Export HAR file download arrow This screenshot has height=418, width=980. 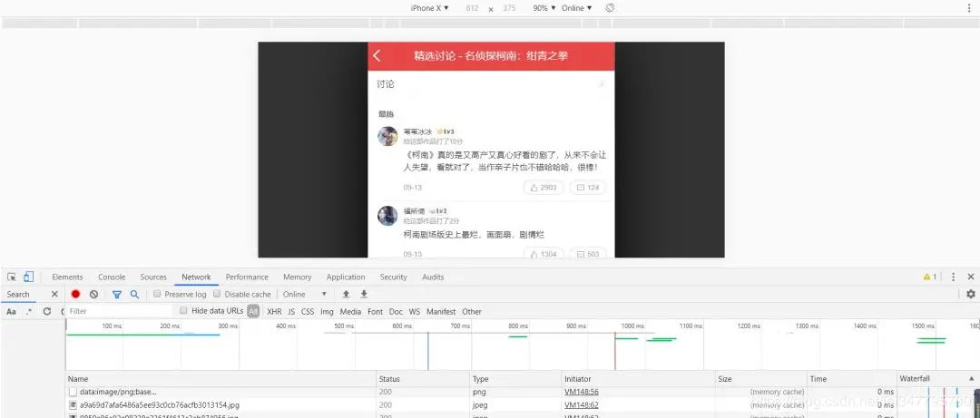364,295
